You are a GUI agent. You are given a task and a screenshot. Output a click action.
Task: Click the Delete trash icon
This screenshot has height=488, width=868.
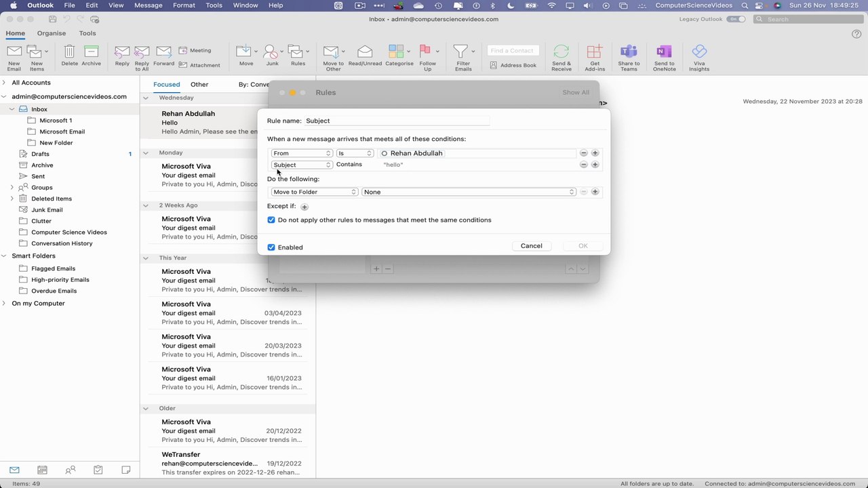(69, 52)
